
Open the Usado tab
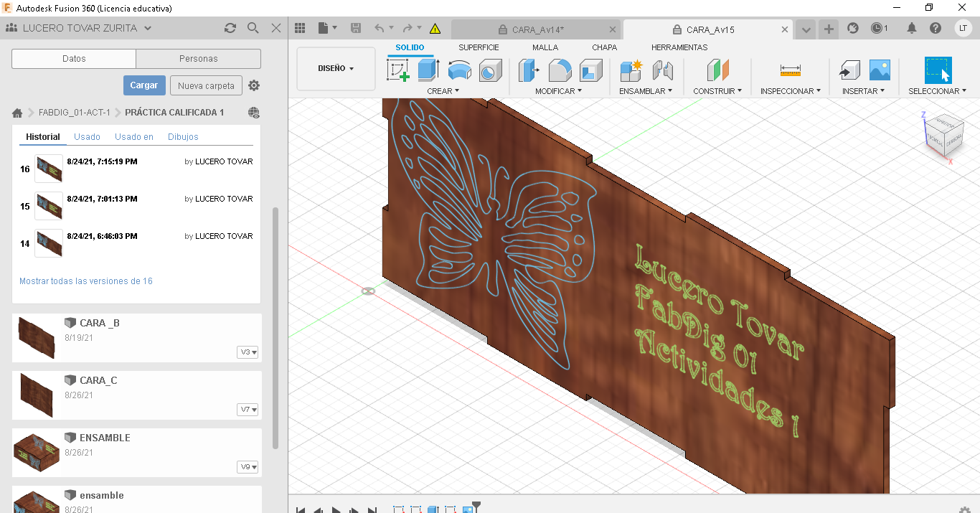coord(88,136)
